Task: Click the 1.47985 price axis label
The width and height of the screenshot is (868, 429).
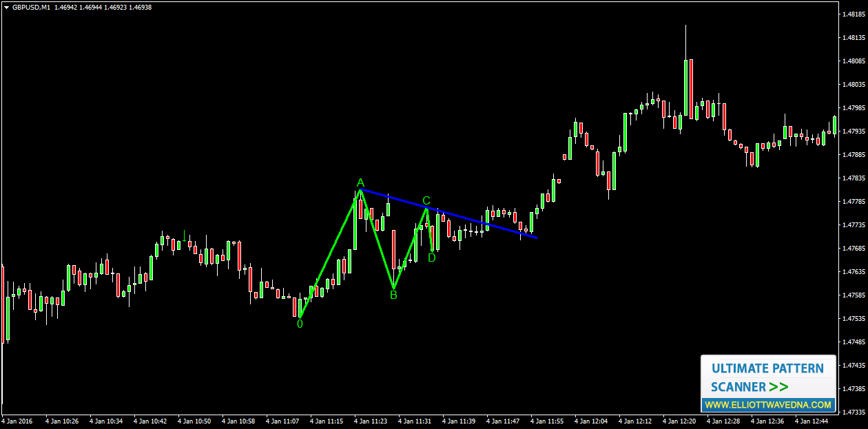Action: click(854, 107)
